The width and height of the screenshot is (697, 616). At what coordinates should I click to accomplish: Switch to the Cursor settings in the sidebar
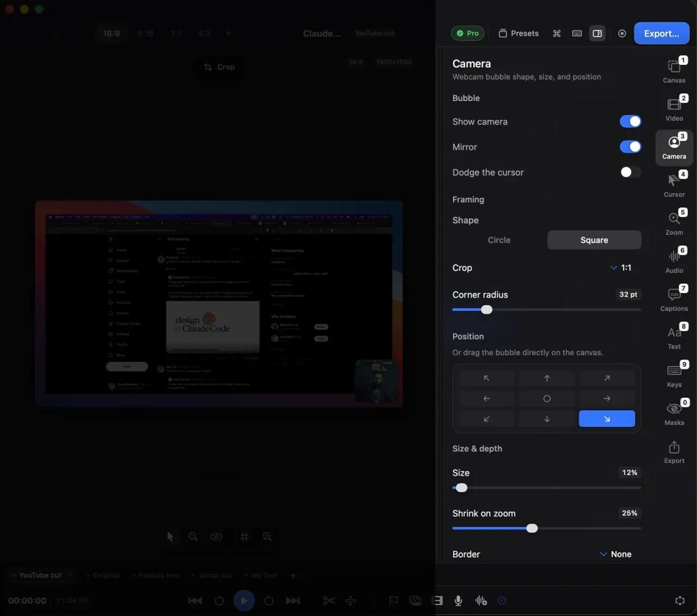click(674, 185)
